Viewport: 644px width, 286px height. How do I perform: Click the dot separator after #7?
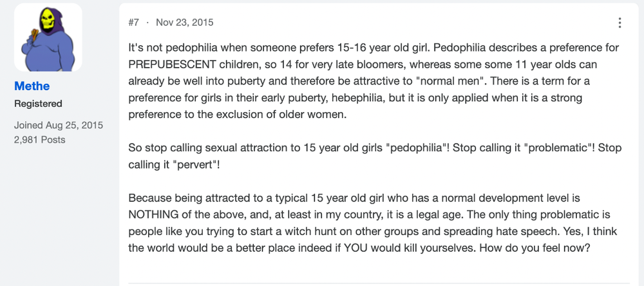click(x=147, y=22)
